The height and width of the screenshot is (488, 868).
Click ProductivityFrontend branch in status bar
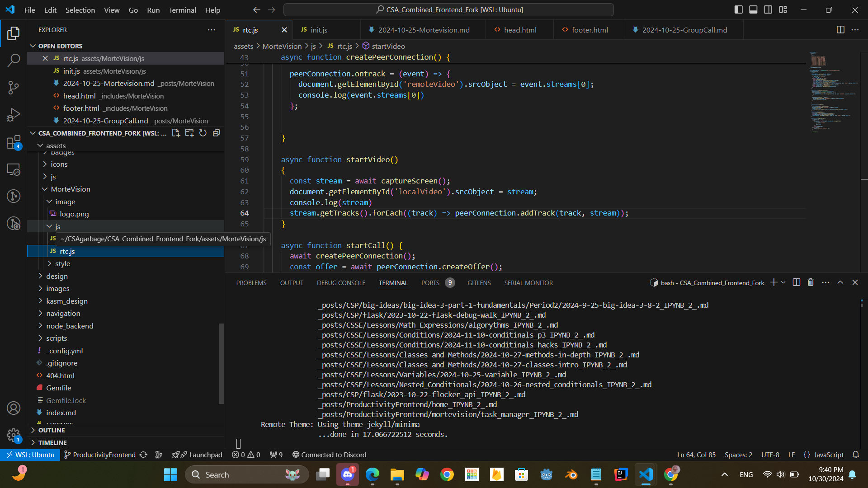(x=99, y=455)
